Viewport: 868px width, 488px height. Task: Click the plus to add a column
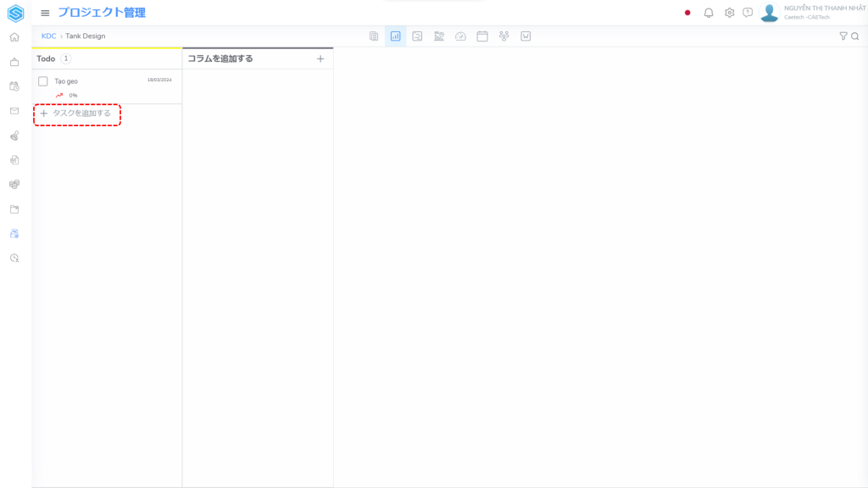pyautogui.click(x=320, y=59)
